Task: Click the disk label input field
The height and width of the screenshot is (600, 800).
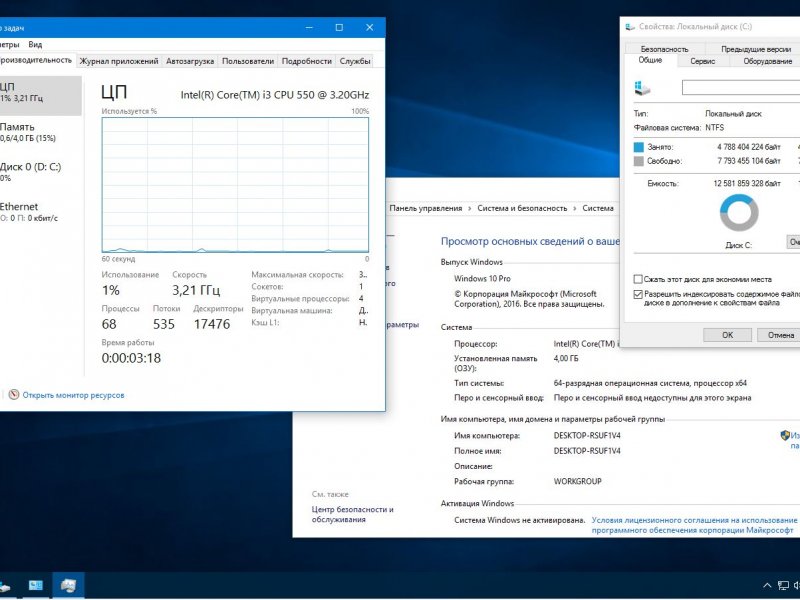Action: click(741, 88)
